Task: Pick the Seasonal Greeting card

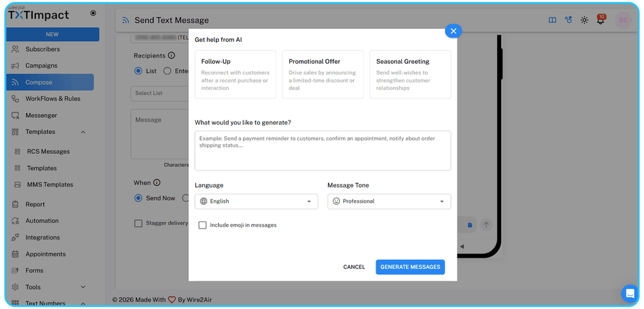Action: (x=410, y=75)
